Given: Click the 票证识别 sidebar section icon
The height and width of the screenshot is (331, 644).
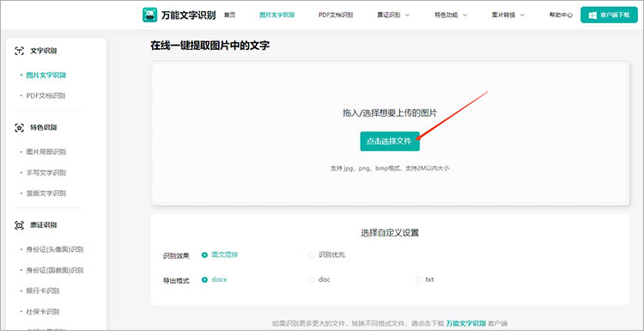Looking at the screenshot, I should click(x=19, y=225).
